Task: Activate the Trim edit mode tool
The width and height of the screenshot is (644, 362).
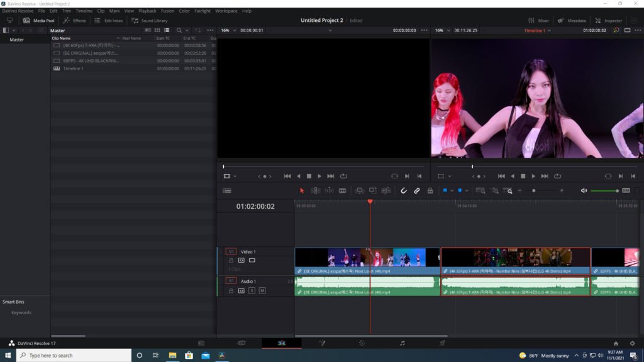Action: (315, 190)
